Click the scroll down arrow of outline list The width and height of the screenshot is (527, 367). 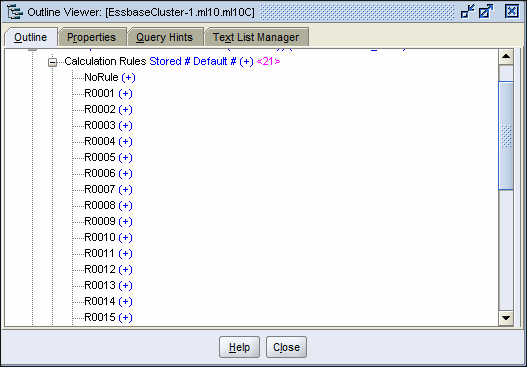(506, 318)
